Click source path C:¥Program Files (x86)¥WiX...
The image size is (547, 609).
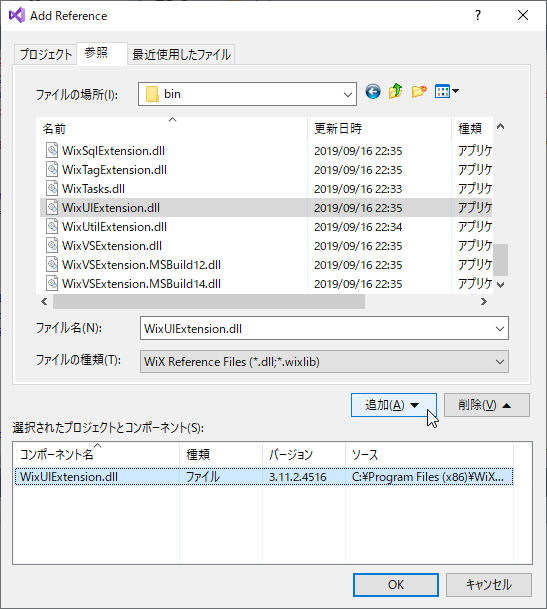click(x=428, y=477)
